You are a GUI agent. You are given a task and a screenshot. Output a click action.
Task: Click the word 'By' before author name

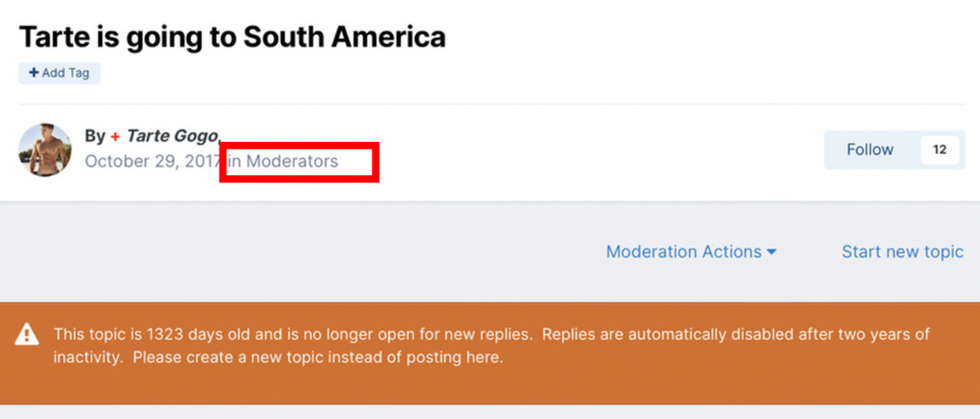pos(95,136)
